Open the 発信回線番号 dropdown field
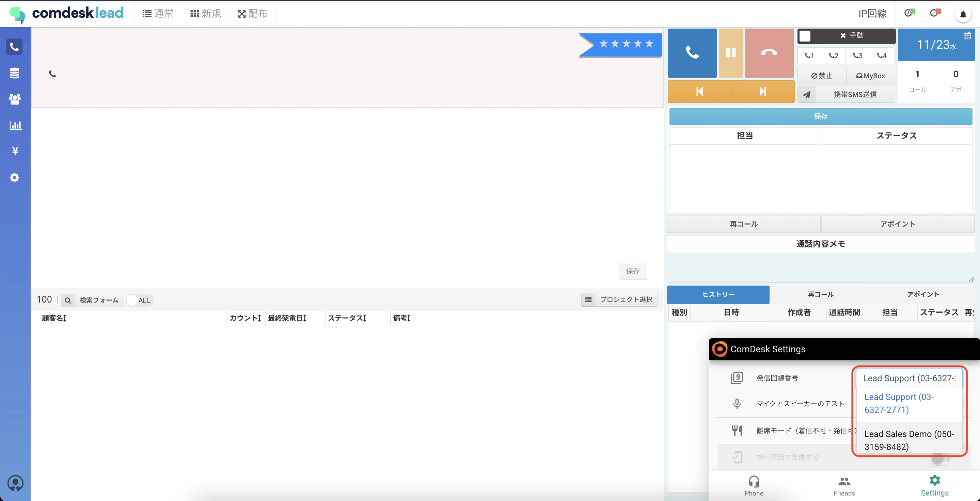980x501 pixels. tap(909, 378)
